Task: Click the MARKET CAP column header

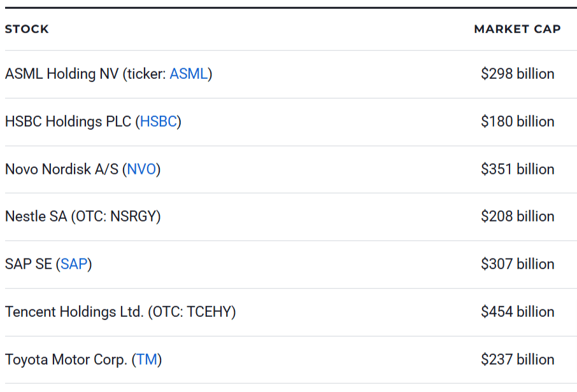Action: pos(517,29)
